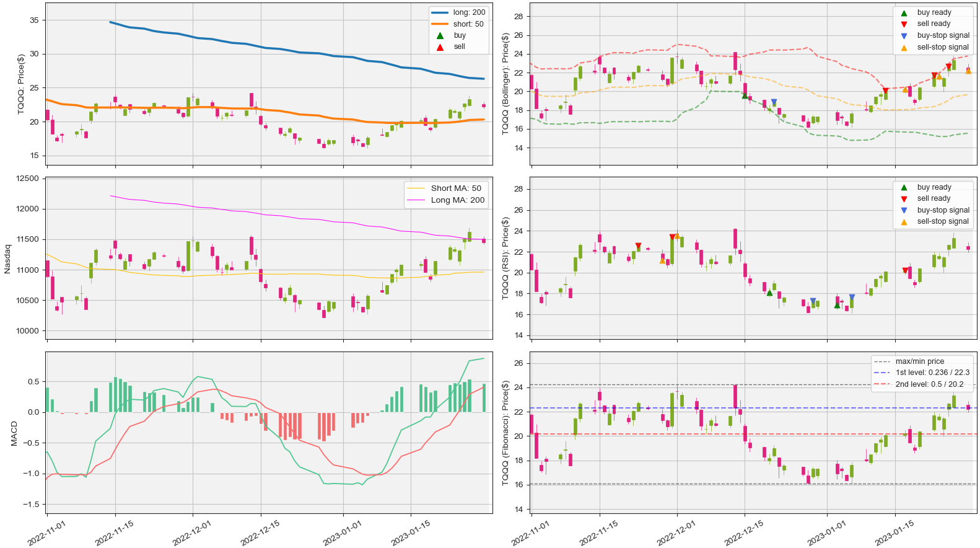
Task: Click the −1.5 tick on MACD axis
Action: [x=30, y=505]
